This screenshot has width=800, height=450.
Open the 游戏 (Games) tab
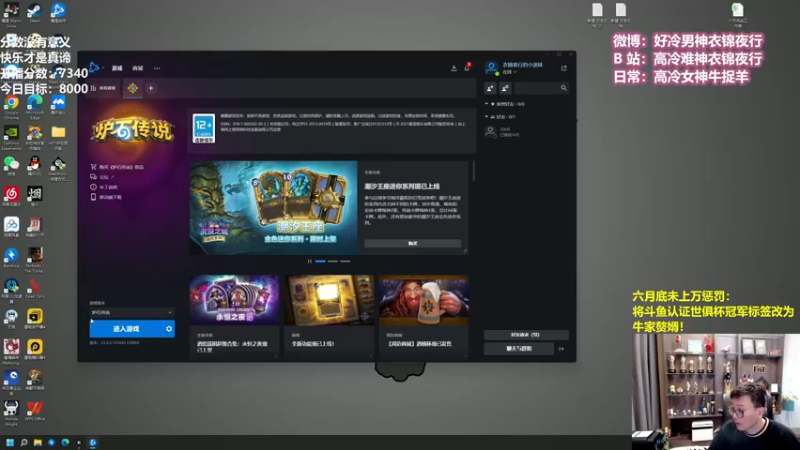tap(117, 68)
